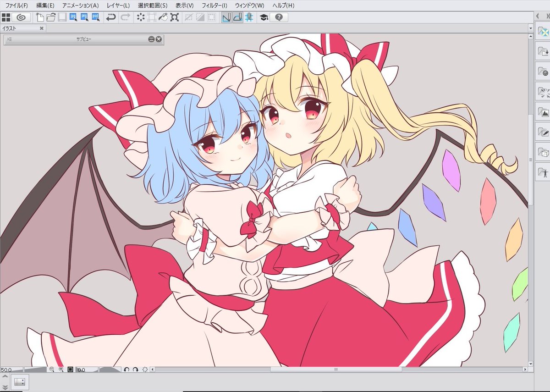
Task: Open Clip Studio with the spiral logo button
Action: tap(22, 17)
